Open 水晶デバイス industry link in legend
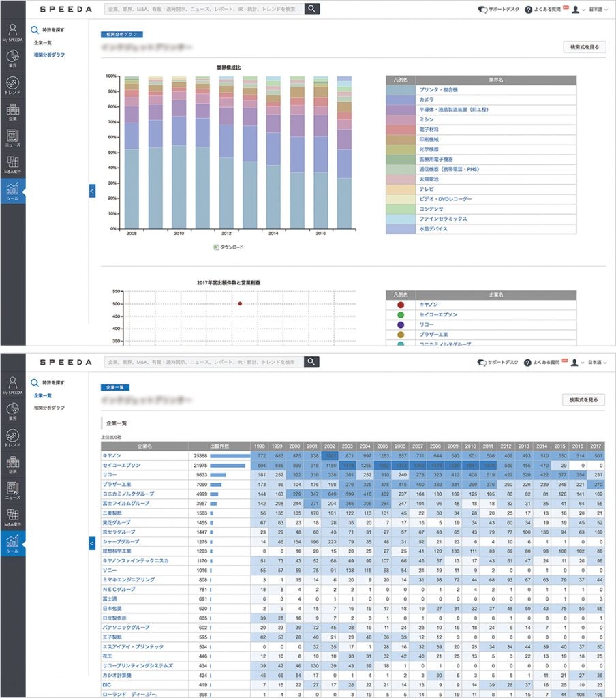The image size is (616, 698). tap(433, 229)
